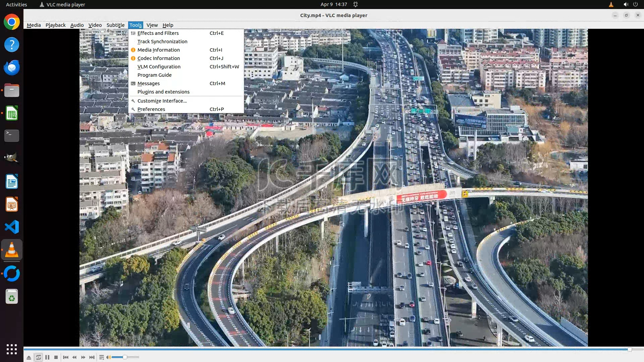Image resolution: width=644 pixels, height=362 pixels.
Task: Toggle the playlist view button
Action: (101, 357)
